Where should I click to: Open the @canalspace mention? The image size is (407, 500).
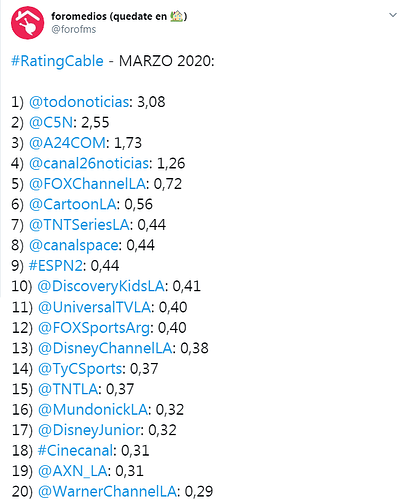click(x=74, y=245)
